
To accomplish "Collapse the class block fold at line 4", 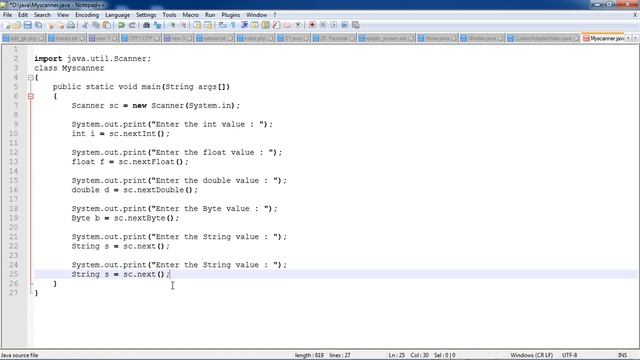I will [x=31, y=78].
